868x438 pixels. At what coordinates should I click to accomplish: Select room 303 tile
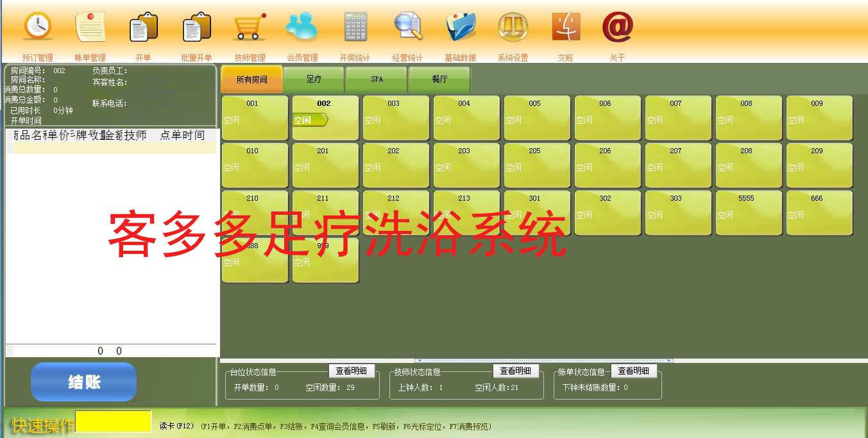(x=678, y=213)
